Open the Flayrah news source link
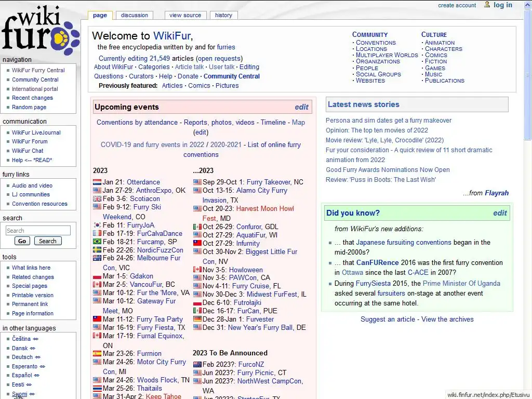 point(497,193)
